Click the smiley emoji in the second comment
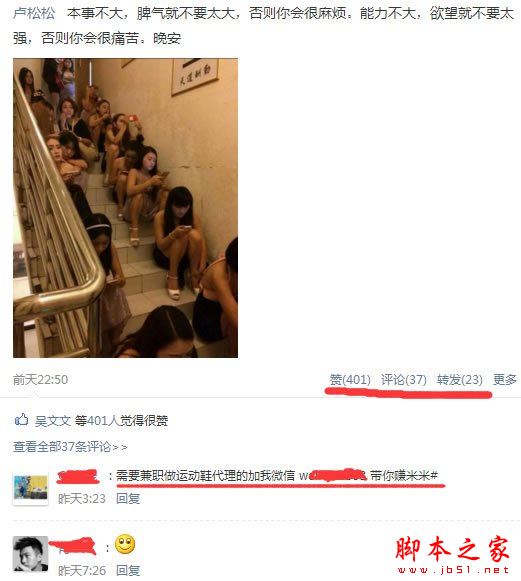This screenshot has width=521, height=581. [x=125, y=544]
